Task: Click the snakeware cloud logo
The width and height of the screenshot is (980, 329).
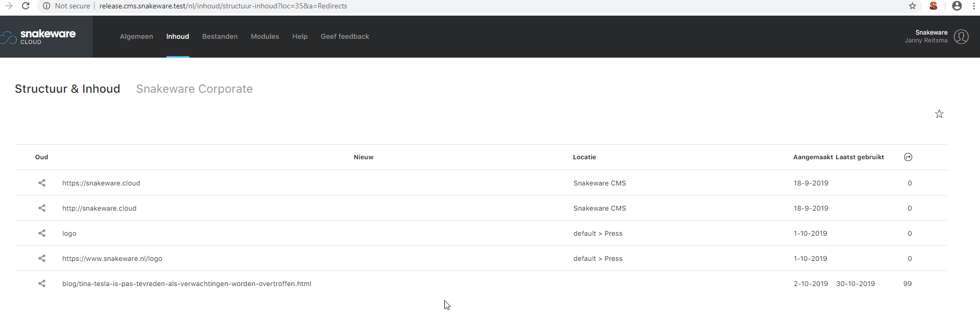Action: coord(38,37)
